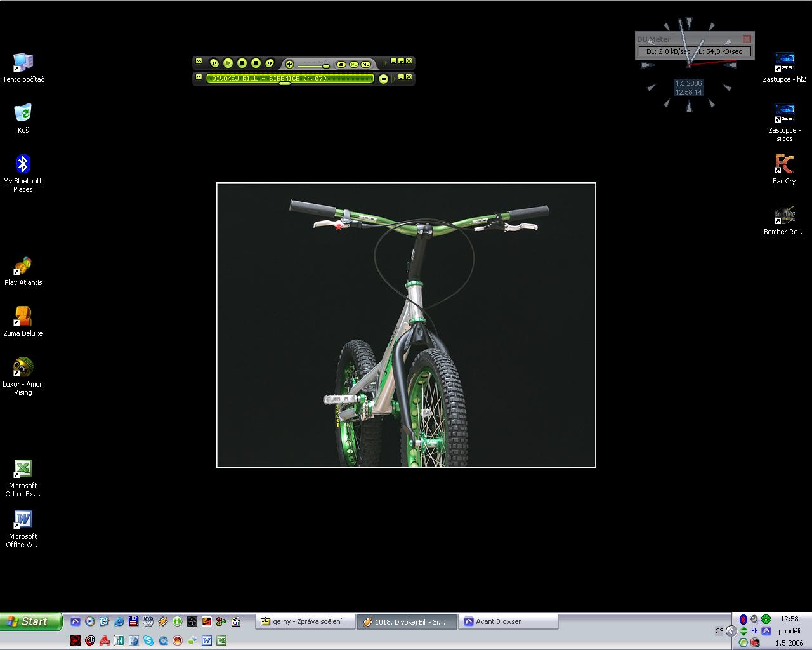The height and width of the screenshot is (650, 812).
Task: Launch Avant Browser from quick launch
Action: point(75,621)
